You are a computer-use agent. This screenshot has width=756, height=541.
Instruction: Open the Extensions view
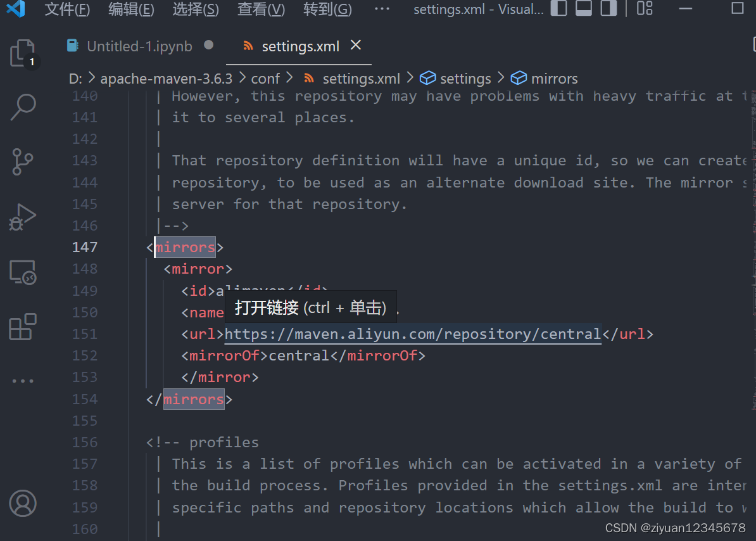click(x=23, y=327)
